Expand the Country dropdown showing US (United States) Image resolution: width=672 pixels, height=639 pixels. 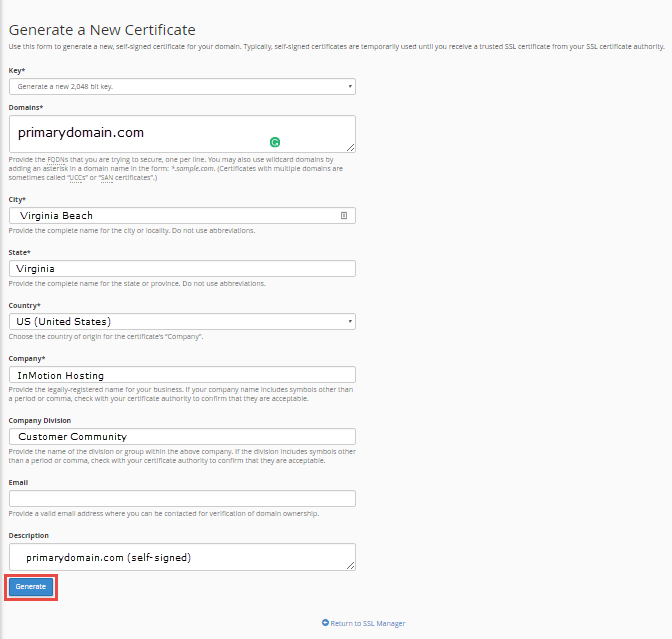coord(182,321)
